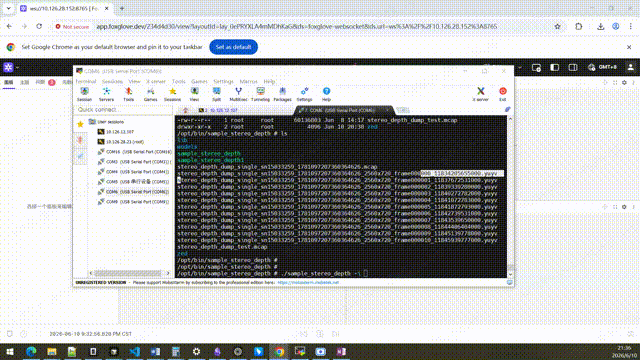Click the red Exit toolbar icon

(503, 94)
